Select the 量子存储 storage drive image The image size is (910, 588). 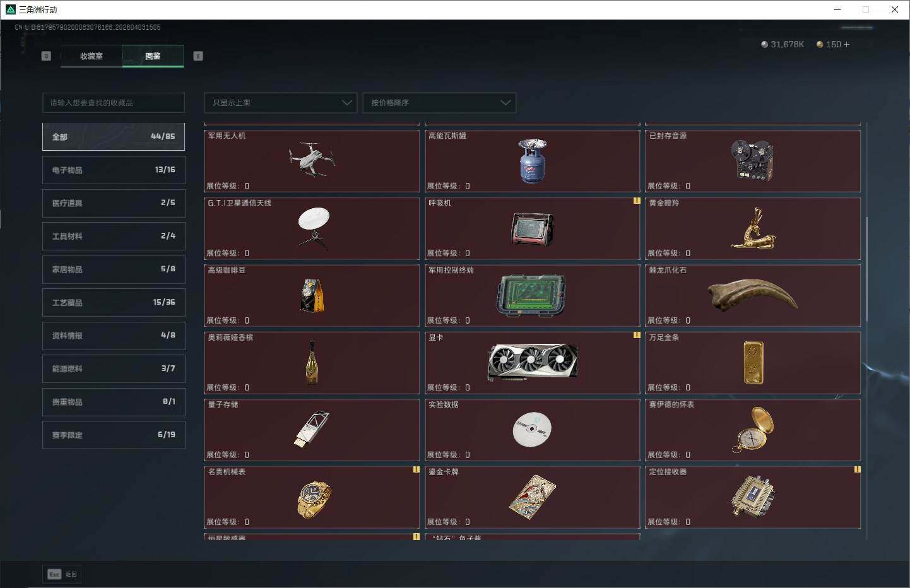312,430
